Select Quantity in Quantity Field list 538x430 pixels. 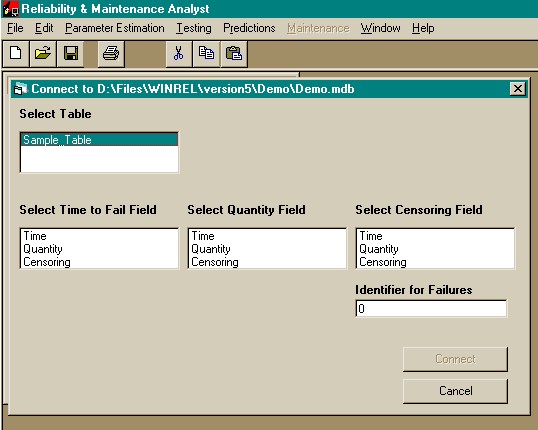(x=267, y=249)
